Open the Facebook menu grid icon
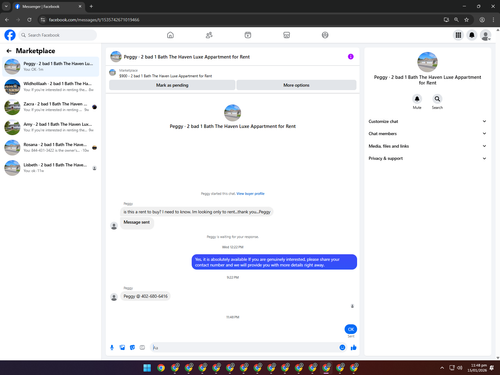This screenshot has height=375, width=500. click(458, 35)
